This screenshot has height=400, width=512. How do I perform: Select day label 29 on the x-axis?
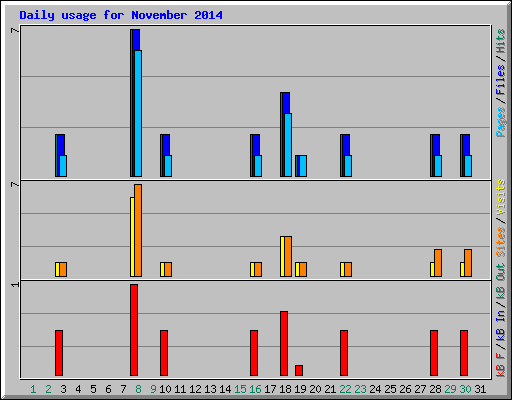450,389
